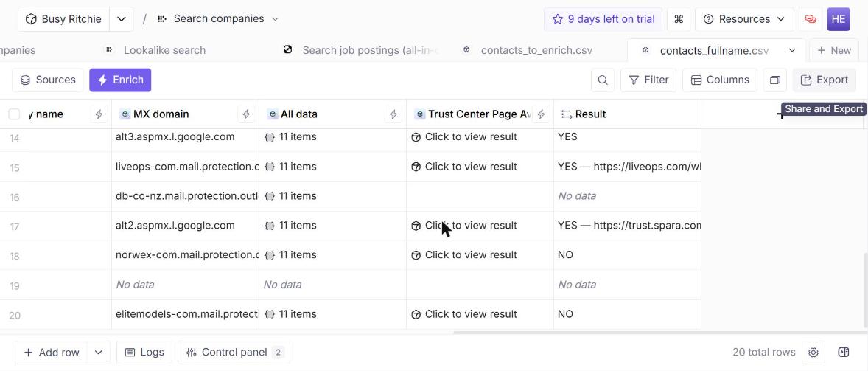Image resolution: width=868 pixels, height=371 pixels.
Task: Click the Result column header
Action: pos(627,114)
